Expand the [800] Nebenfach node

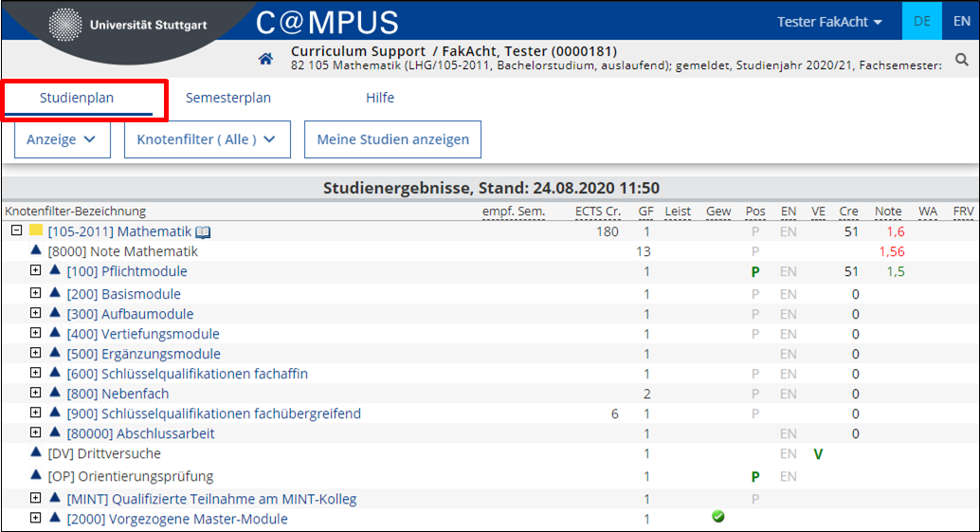pyautogui.click(x=36, y=393)
